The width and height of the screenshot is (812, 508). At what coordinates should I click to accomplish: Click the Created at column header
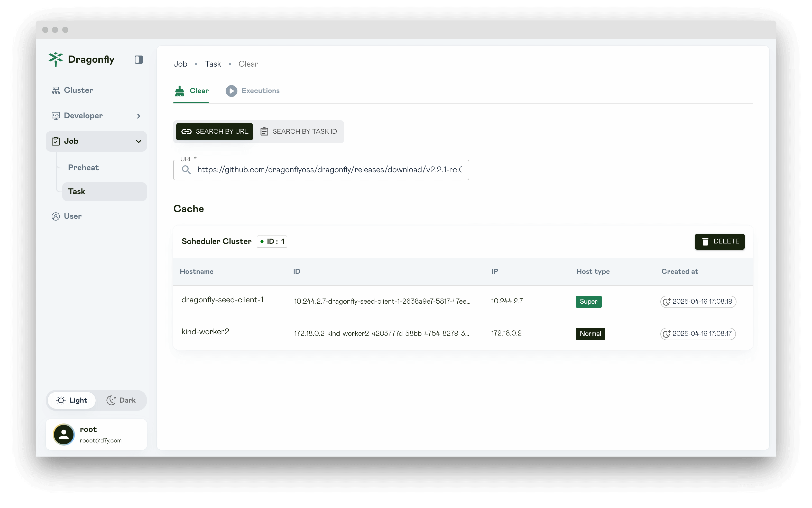point(680,272)
